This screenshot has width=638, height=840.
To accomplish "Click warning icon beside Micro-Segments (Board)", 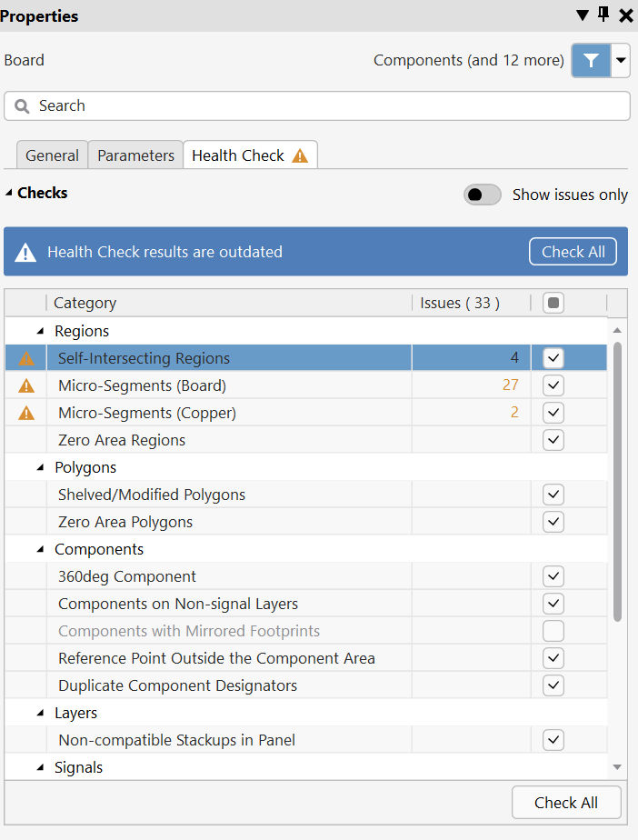I will click(x=26, y=385).
